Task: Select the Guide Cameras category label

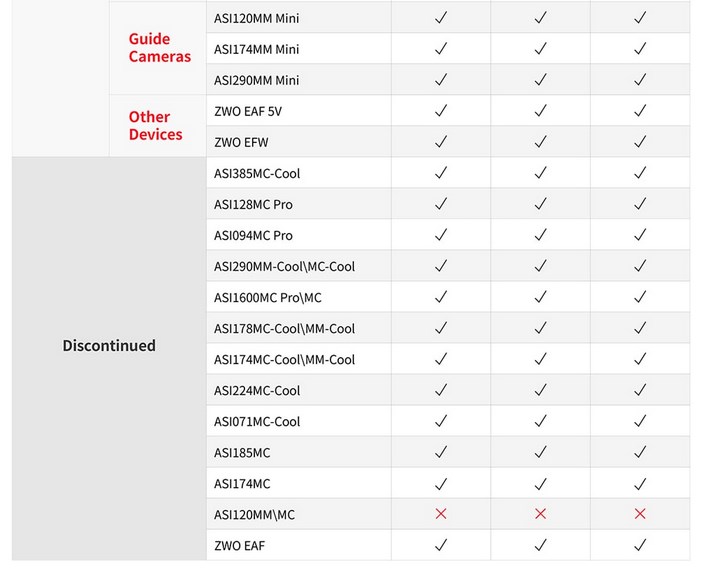Action: coord(159,48)
